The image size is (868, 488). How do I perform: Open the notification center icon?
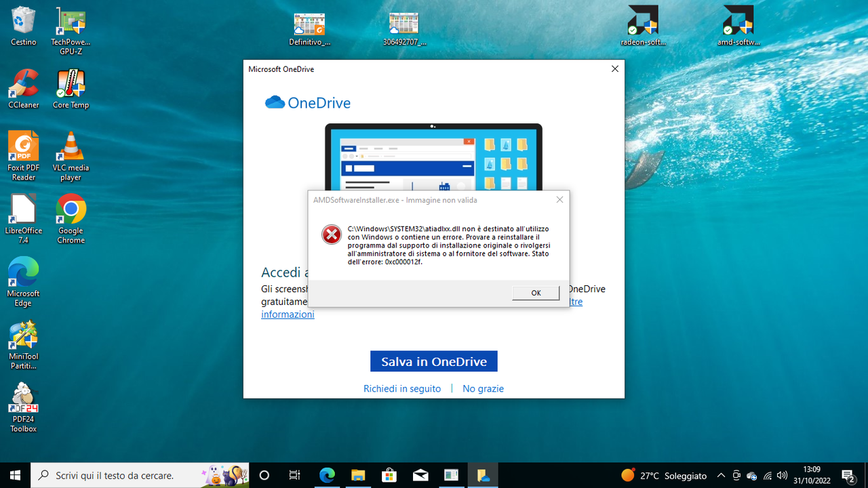tap(848, 476)
